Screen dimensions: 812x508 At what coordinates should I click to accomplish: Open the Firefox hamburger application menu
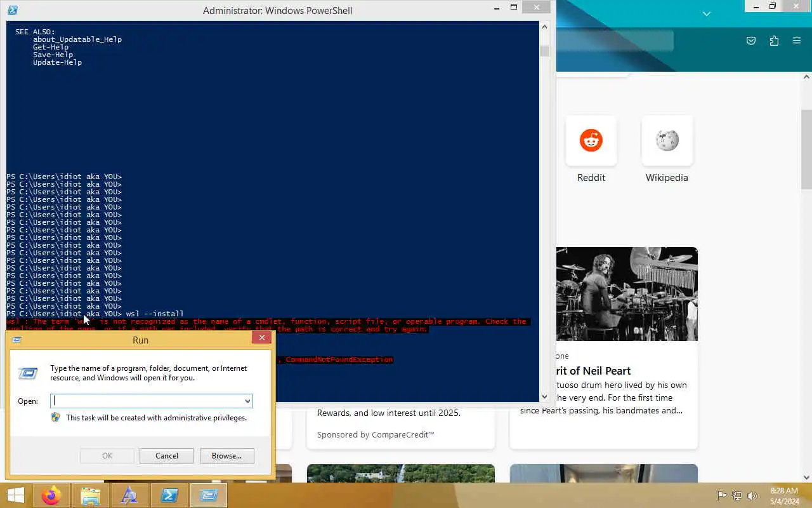(x=797, y=41)
